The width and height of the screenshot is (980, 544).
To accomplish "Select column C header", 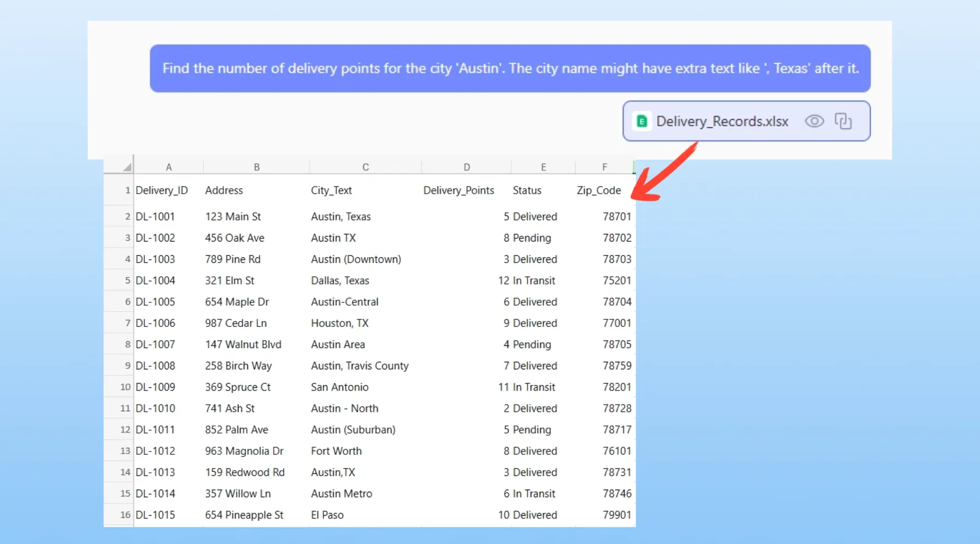I will coord(365,167).
